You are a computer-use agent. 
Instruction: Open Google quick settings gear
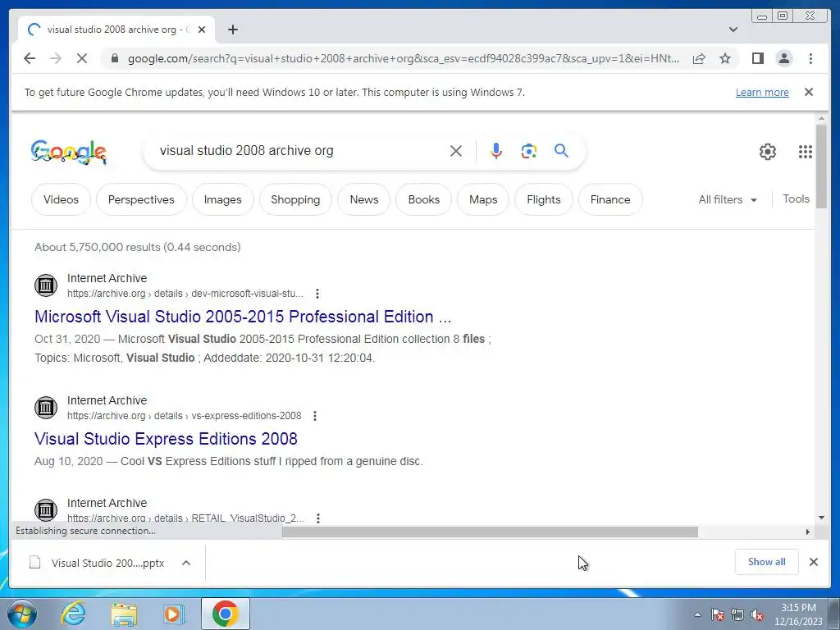point(768,152)
